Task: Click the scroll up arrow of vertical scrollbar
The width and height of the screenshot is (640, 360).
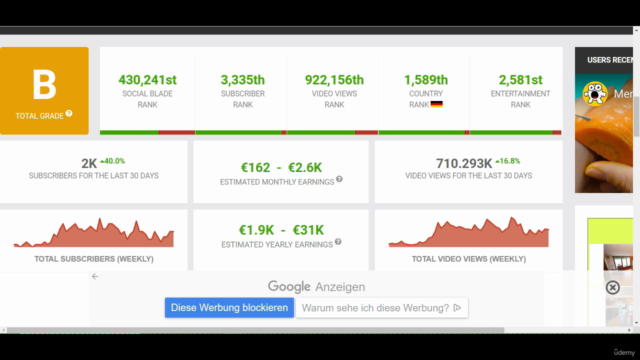Action: pyautogui.click(x=636, y=30)
